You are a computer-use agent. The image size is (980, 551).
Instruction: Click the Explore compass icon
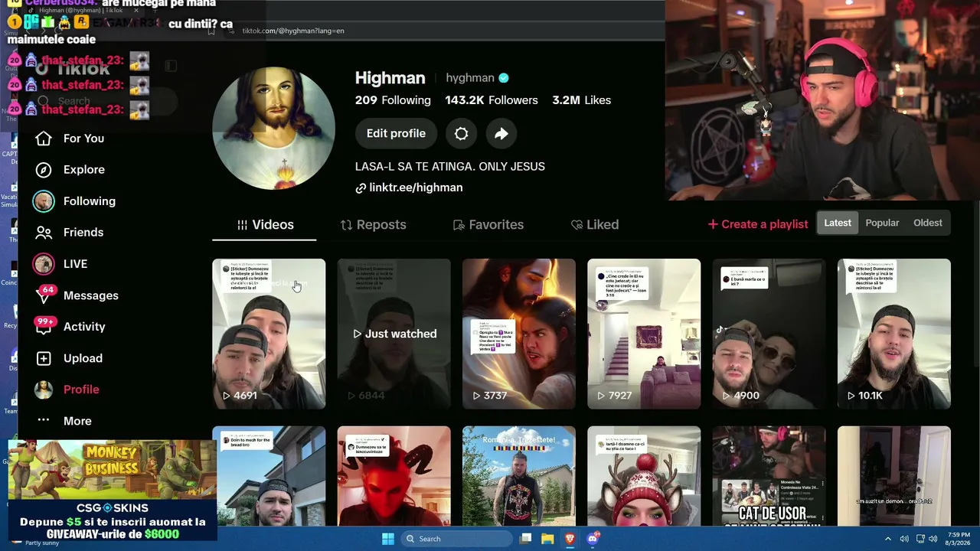[44, 170]
